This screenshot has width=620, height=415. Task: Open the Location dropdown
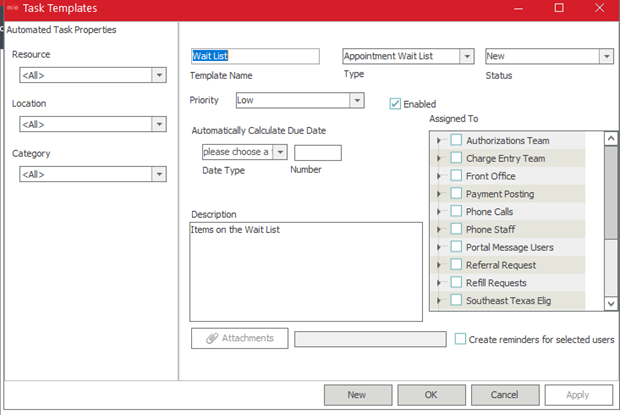[x=158, y=124]
